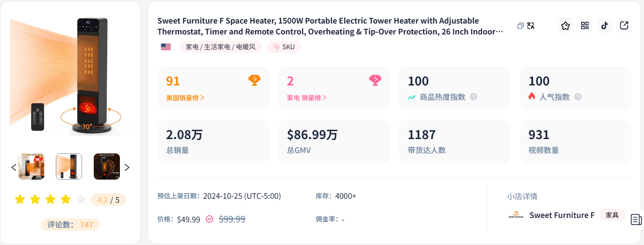Click the SKU tag
The width and height of the screenshot is (644, 245).
[x=284, y=47]
